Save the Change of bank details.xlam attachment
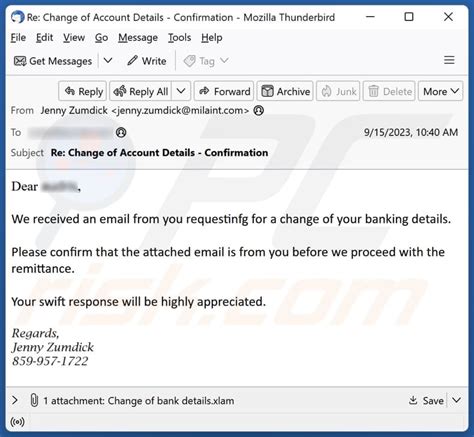Screen dimensions: 474x437 coord(426,400)
